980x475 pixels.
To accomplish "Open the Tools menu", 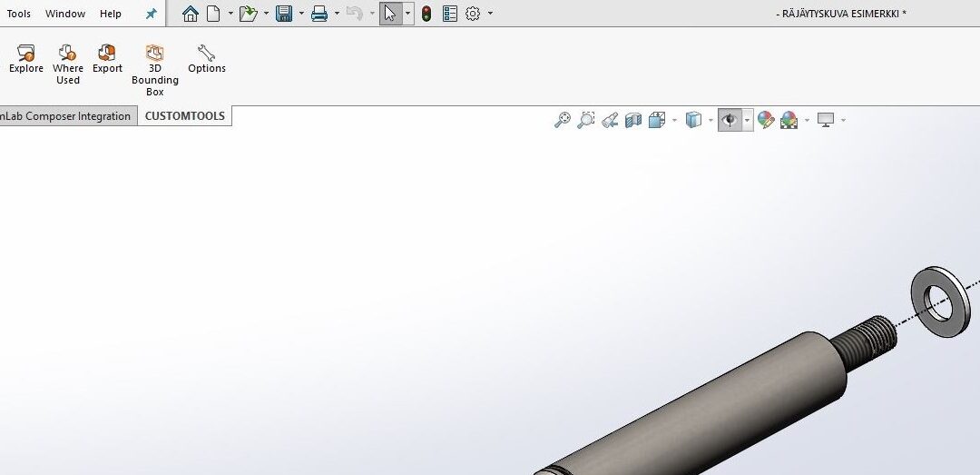I will pyautogui.click(x=18, y=14).
